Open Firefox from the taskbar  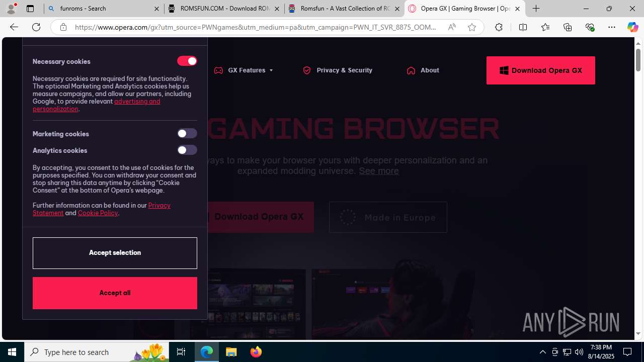pyautogui.click(x=256, y=352)
